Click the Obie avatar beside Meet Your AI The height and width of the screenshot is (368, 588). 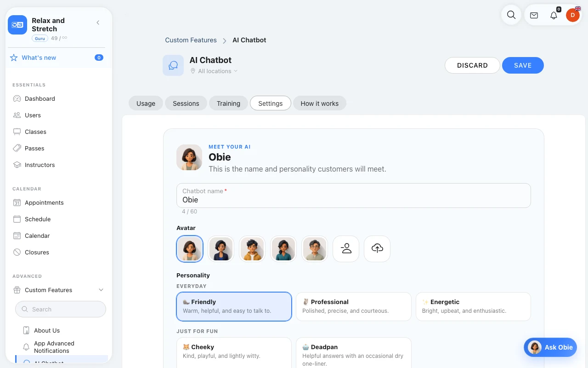pyautogui.click(x=189, y=158)
